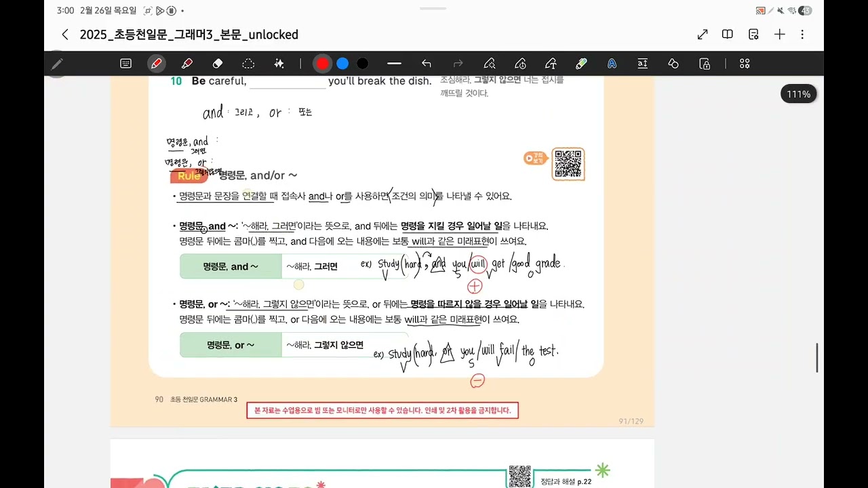Tap the note title 2025_초등천일문_그래머3_본문_unlocked
The height and width of the screenshot is (488, 868).
189,35
